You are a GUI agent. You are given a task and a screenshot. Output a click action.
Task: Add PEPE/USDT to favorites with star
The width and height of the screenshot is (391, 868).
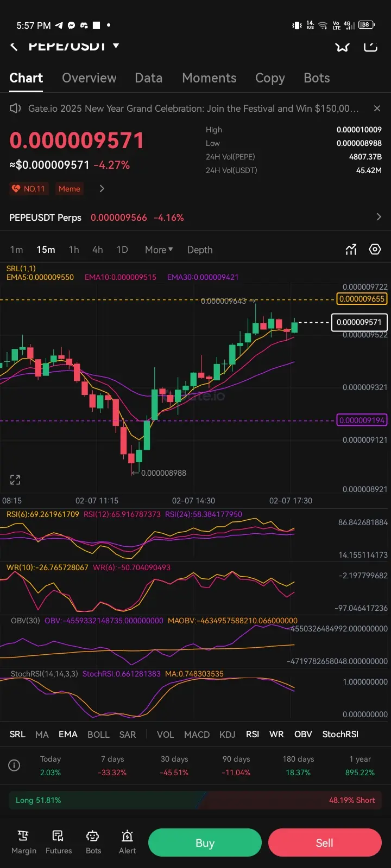coord(342,46)
